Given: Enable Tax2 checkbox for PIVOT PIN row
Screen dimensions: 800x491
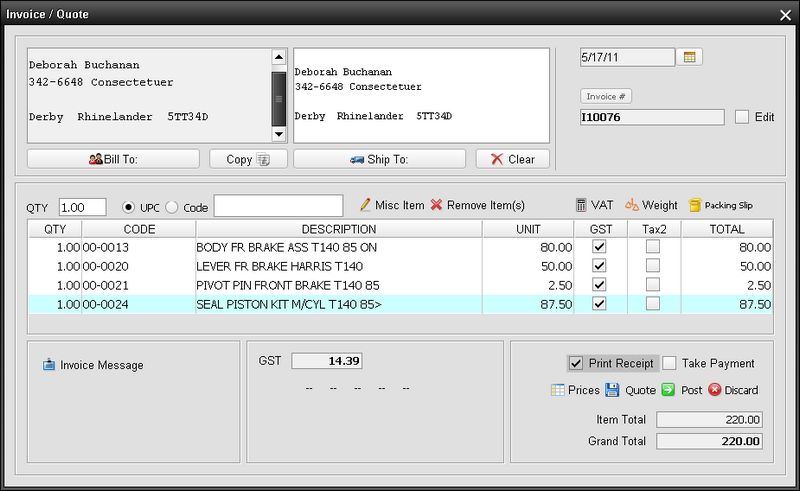Looking at the screenshot, I should point(653,284).
